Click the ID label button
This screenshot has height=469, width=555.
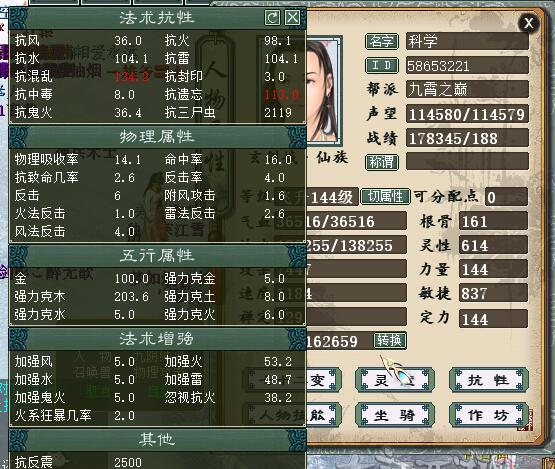[382, 65]
